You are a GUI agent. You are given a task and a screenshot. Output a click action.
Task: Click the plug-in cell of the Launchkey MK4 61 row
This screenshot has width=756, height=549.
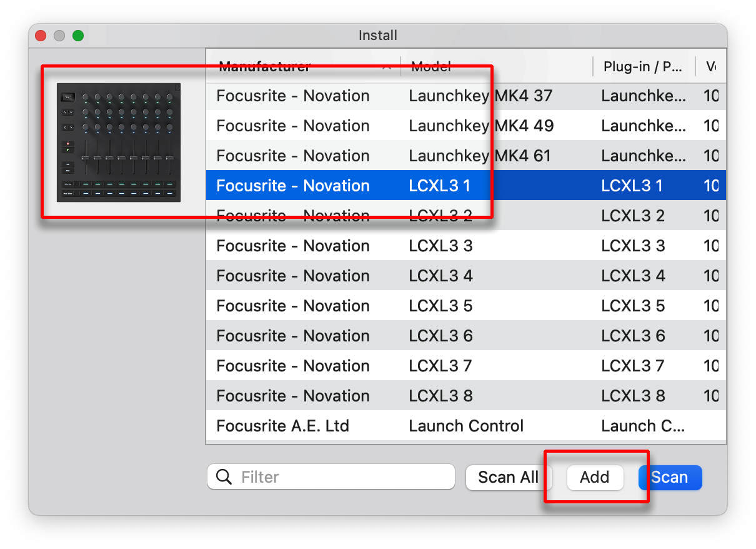[643, 156]
